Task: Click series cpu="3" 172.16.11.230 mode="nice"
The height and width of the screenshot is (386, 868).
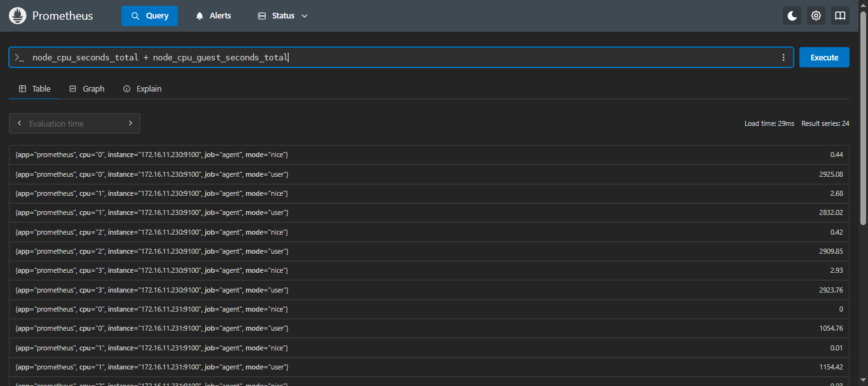Action: click(x=152, y=270)
